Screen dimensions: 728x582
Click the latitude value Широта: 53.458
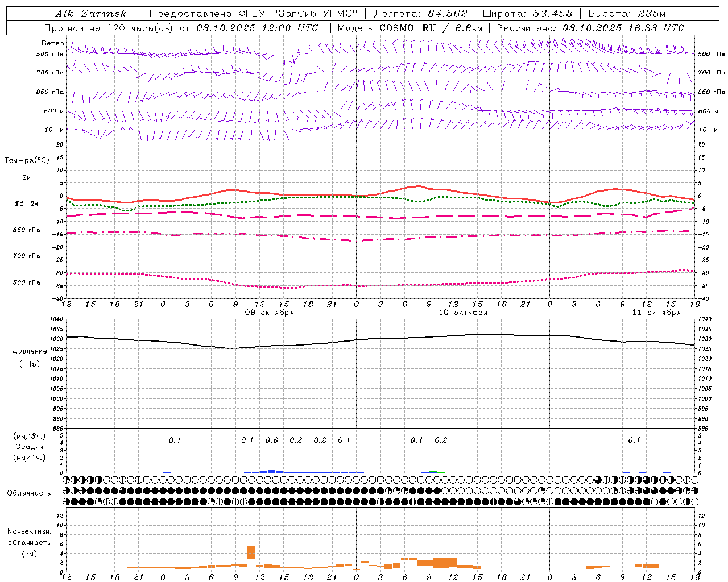tap(527, 14)
